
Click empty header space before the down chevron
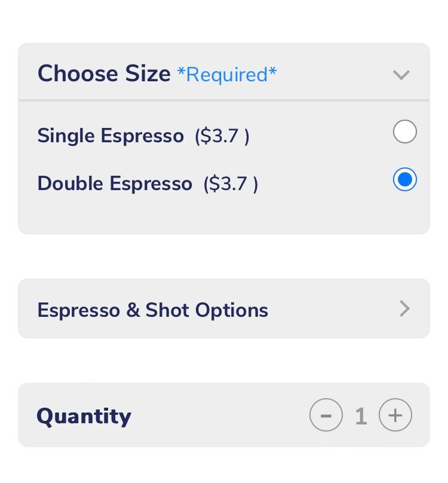[335, 75]
